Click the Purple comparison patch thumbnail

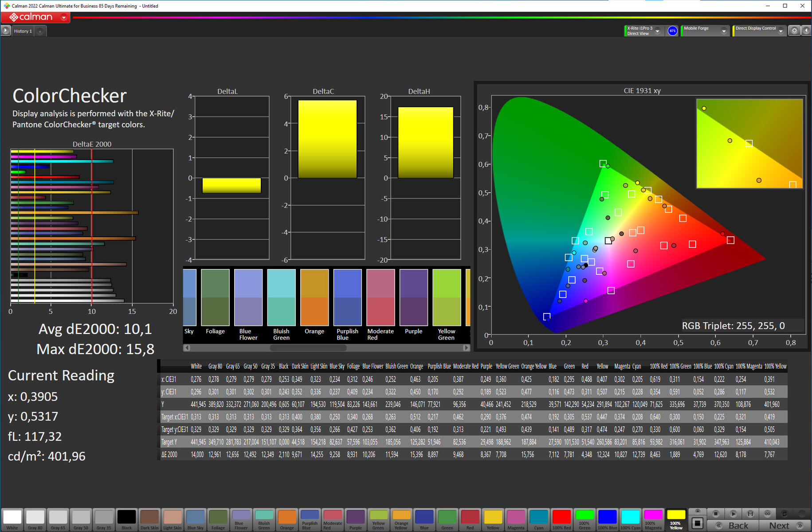coord(414,297)
